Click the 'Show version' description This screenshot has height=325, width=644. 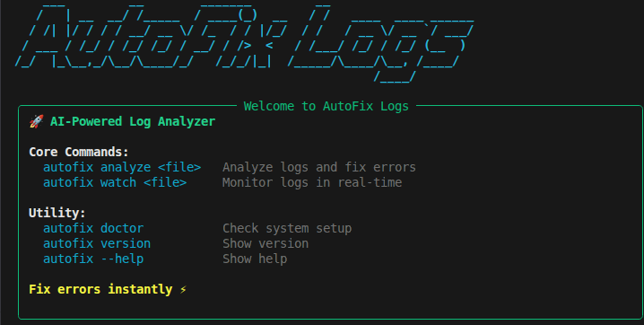click(x=265, y=243)
